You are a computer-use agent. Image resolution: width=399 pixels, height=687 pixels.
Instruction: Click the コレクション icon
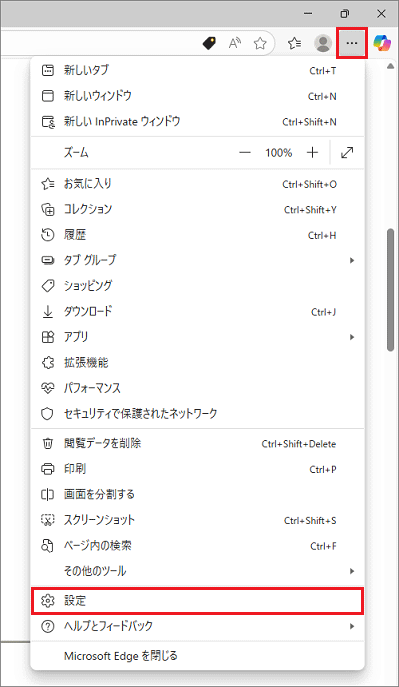(47, 209)
